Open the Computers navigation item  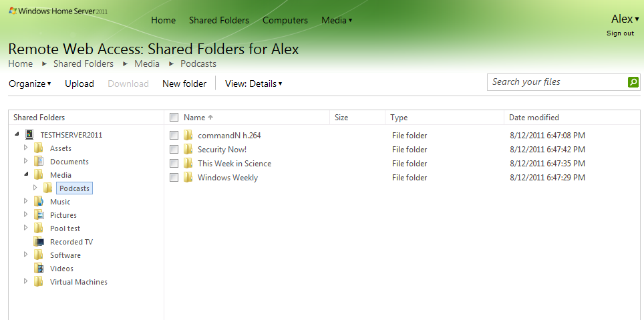(x=285, y=20)
